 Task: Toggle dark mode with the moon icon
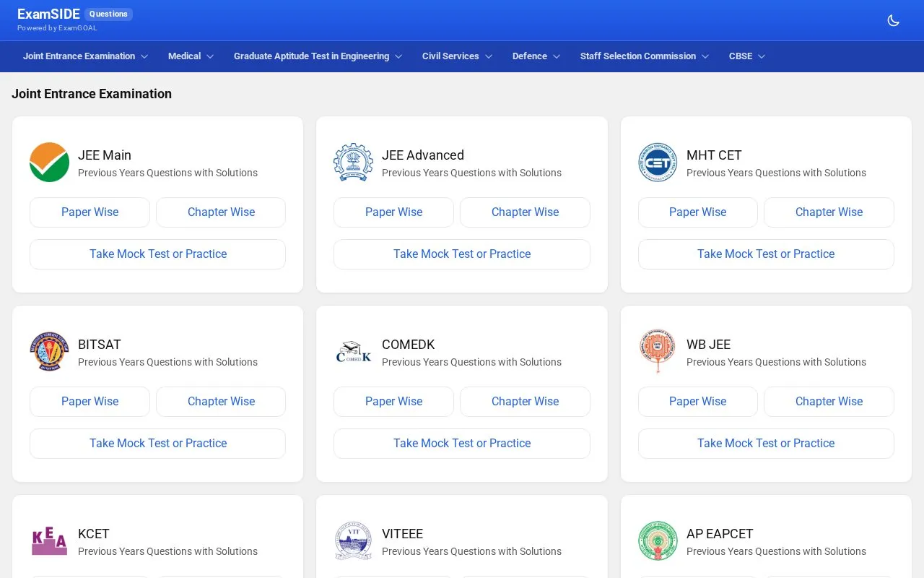[x=893, y=20]
